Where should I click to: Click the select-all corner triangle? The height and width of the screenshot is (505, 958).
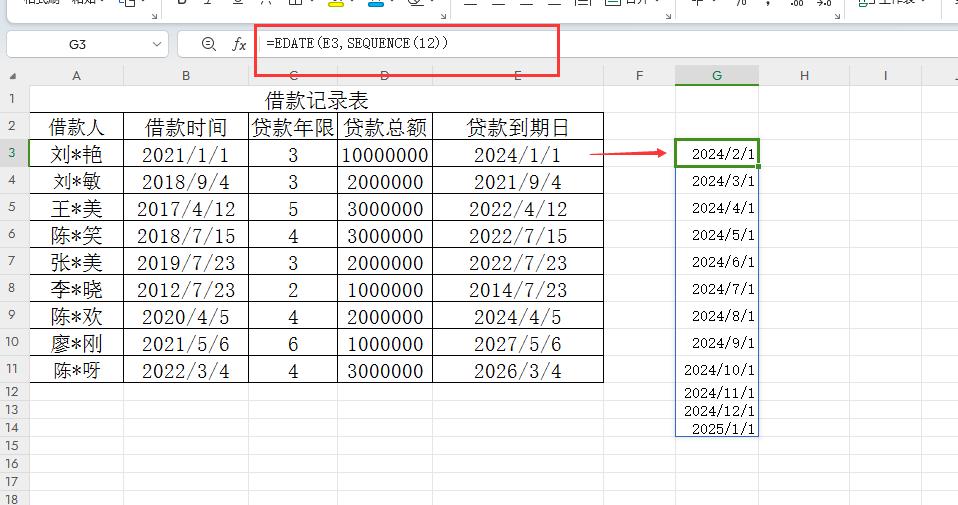point(13,76)
